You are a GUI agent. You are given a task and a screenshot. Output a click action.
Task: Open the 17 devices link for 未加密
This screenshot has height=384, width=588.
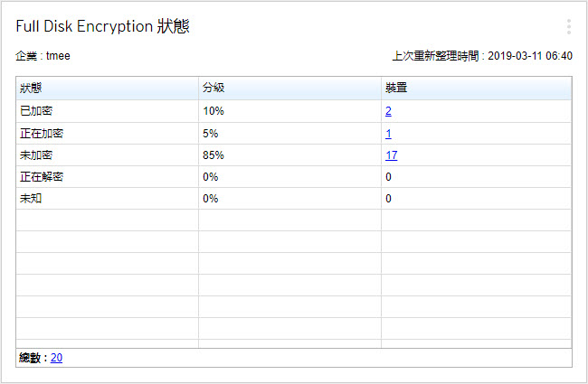click(391, 155)
